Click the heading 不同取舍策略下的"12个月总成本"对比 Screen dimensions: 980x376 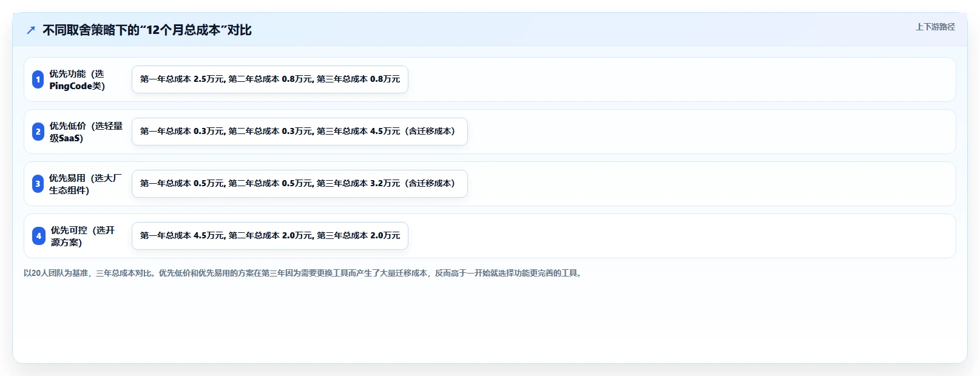point(147,30)
